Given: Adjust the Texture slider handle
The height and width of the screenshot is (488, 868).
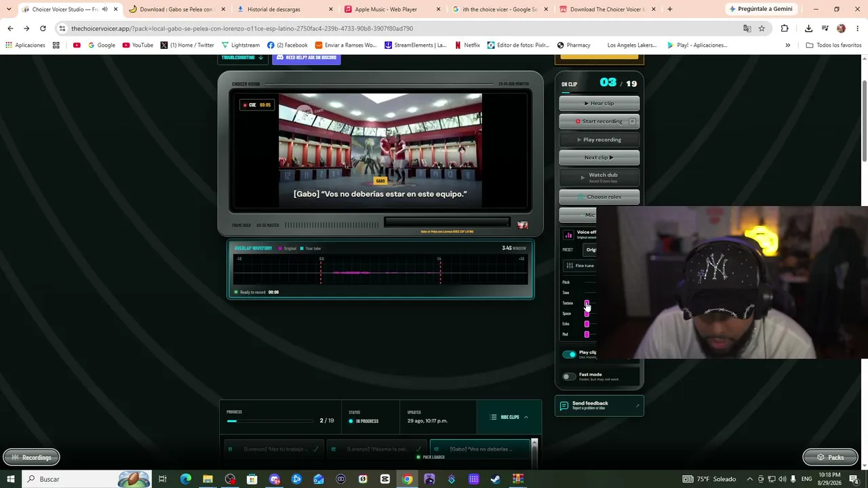Looking at the screenshot, I should click(x=587, y=303).
